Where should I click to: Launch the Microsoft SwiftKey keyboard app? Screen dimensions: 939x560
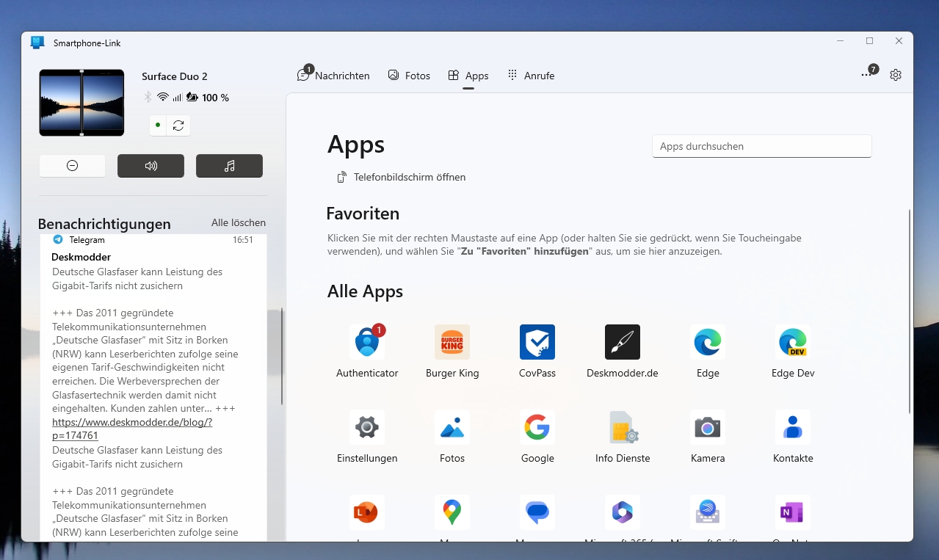click(708, 512)
